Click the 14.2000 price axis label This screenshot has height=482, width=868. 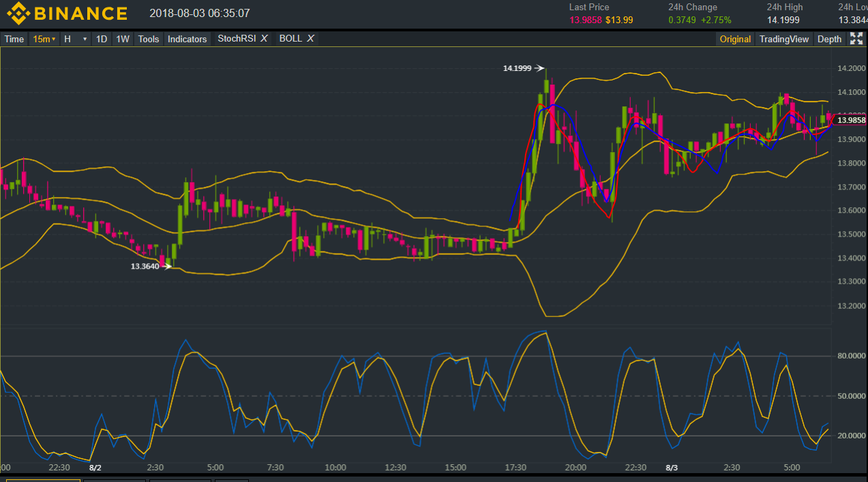pos(851,68)
